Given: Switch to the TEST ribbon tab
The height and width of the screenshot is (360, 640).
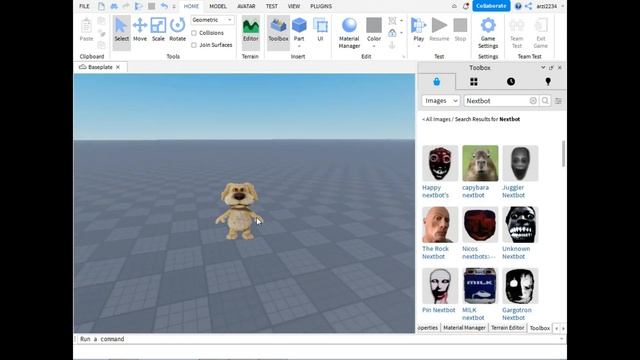Looking at the screenshot, I should 271,6.
